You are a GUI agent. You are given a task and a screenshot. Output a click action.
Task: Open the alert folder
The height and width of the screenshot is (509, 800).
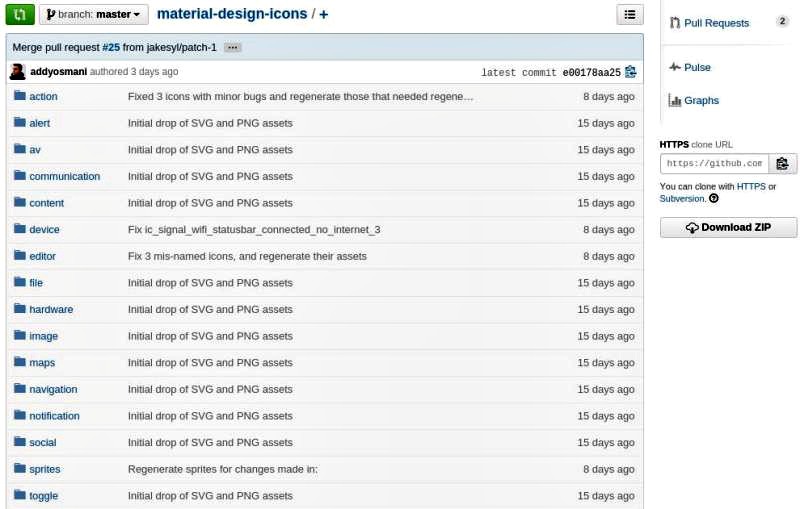point(39,123)
